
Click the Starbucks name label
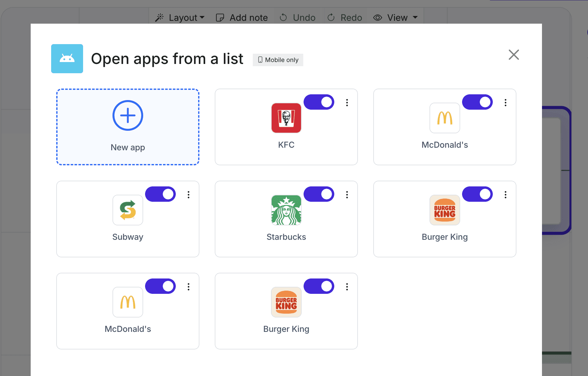pyautogui.click(x=286, y=237)
